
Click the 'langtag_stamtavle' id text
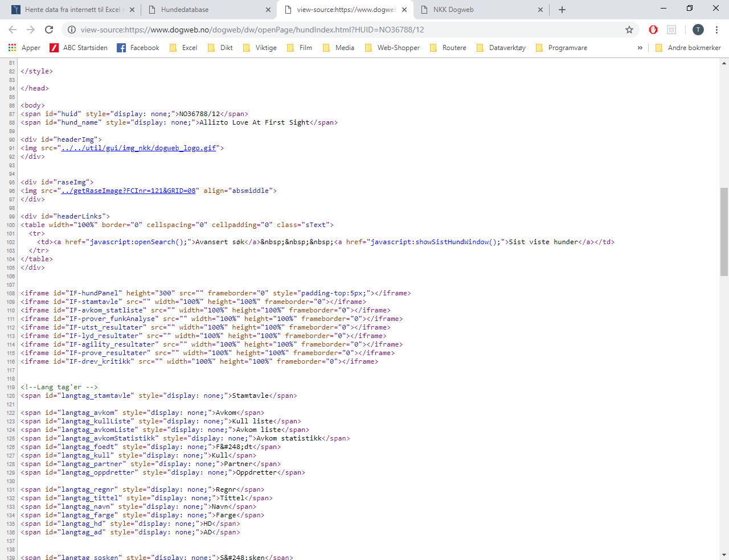(x=96, y=396)
